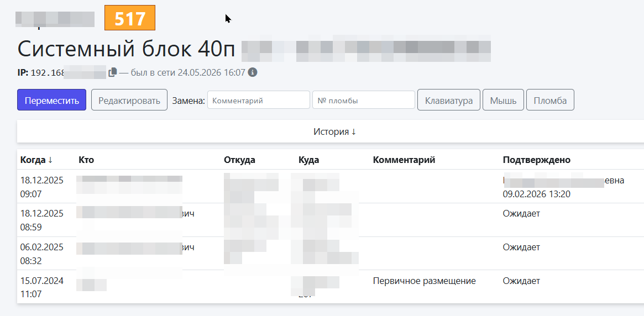Image resolution: width=644 pixels, height=316 pixels.
Task: Click the Куда column header
Action: click(309, 160)
